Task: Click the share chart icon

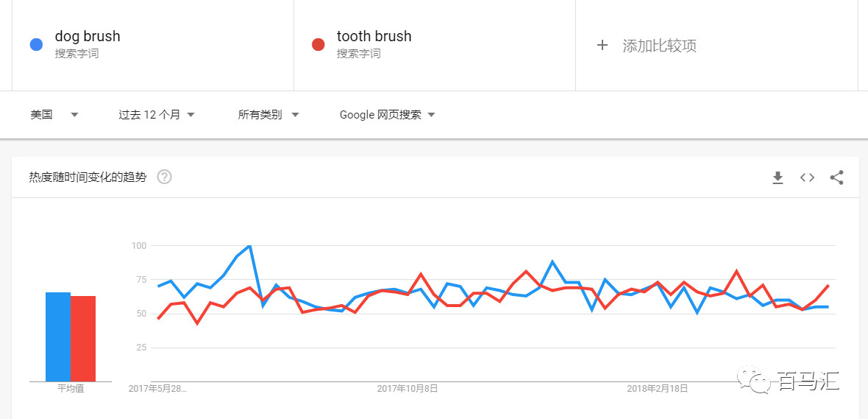Action: tap(836, 177)
